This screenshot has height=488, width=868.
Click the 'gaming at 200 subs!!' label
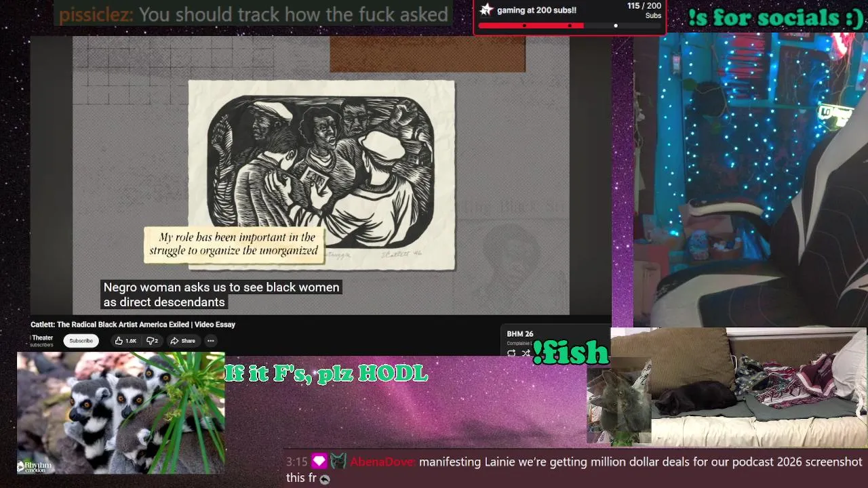click(x=536, y=10)
